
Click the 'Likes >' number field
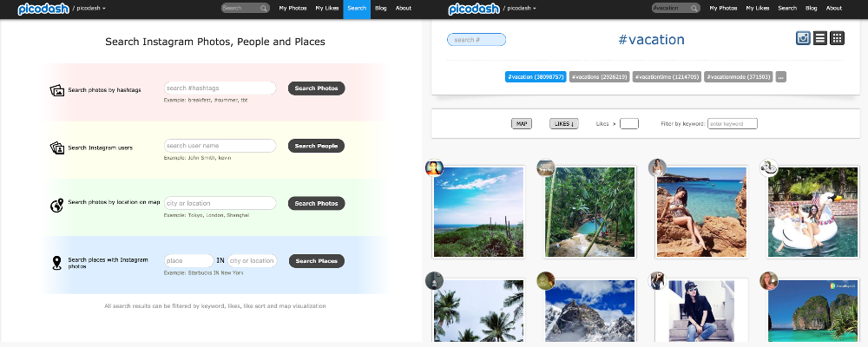628,123
